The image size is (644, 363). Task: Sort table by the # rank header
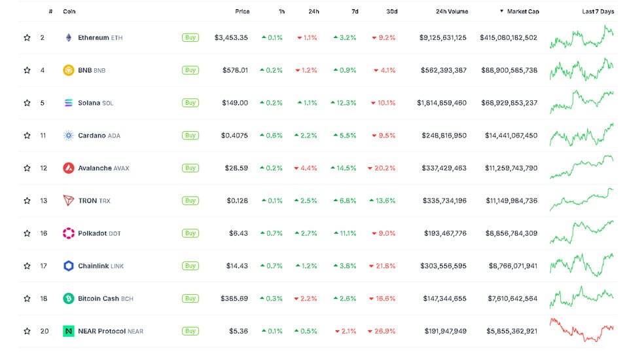pyautogui.click(x=50, y=12)
